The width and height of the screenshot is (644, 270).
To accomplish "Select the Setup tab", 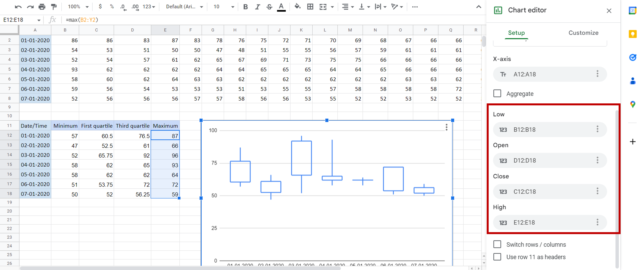I will click(516, 33).
